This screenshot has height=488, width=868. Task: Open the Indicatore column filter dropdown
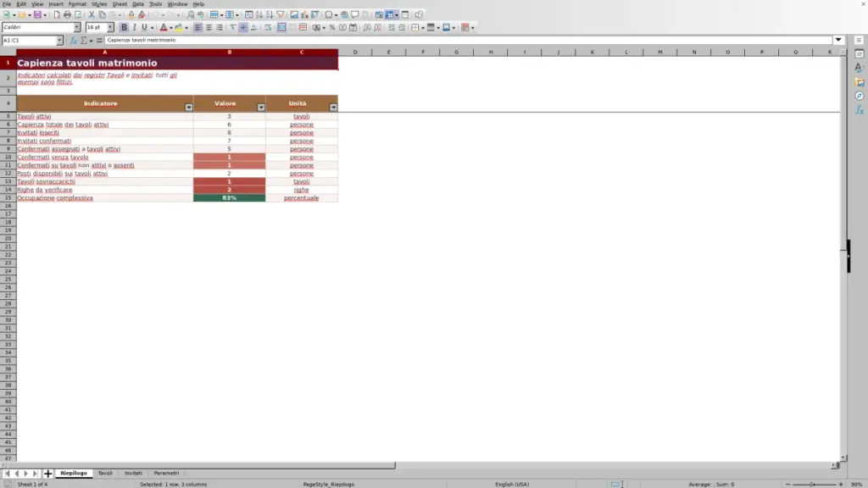coord(189,108)
